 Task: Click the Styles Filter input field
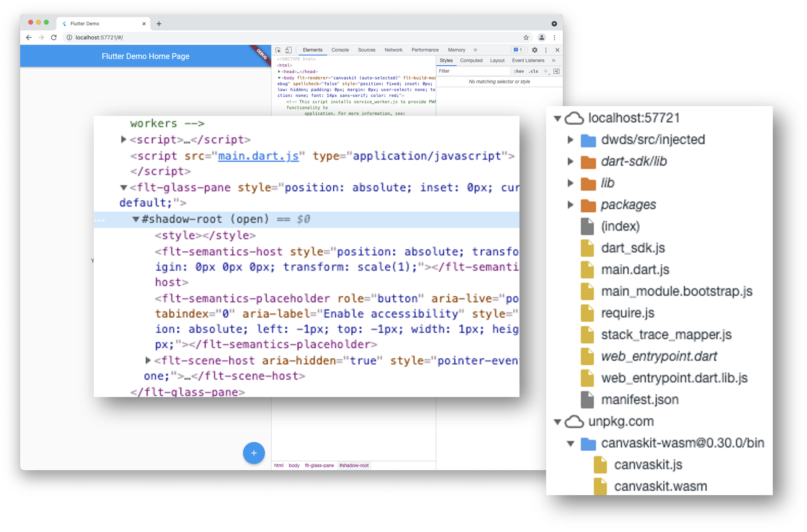click(473, 71)
